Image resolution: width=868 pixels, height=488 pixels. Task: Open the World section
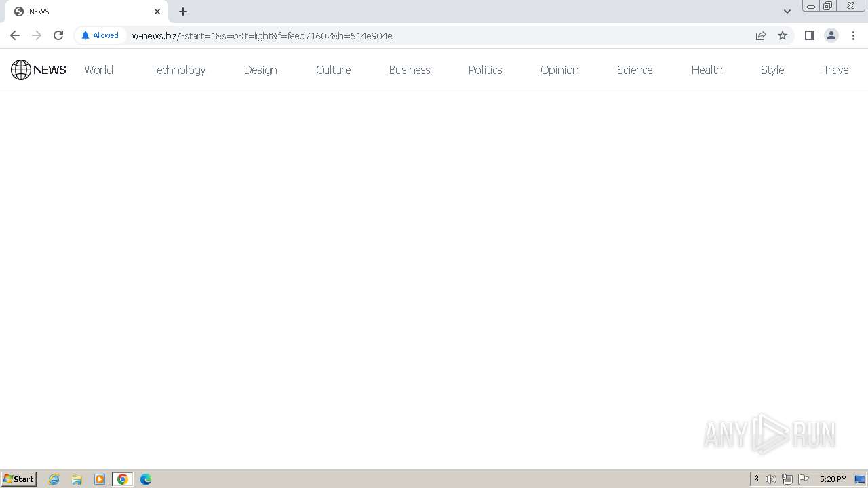(98, 70)
